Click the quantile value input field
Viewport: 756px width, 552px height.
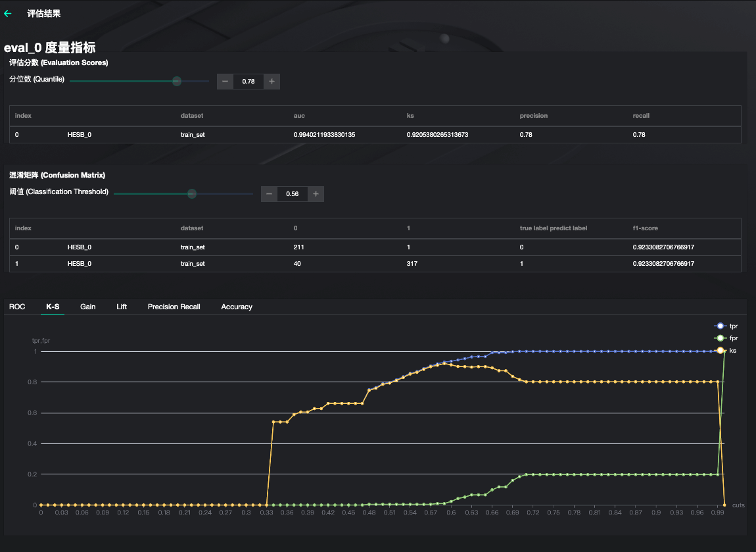(248, 82)
